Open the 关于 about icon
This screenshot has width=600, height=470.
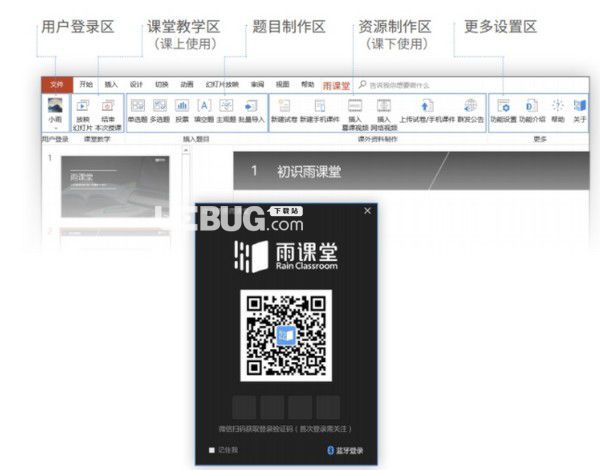click(x=580, y=111)
